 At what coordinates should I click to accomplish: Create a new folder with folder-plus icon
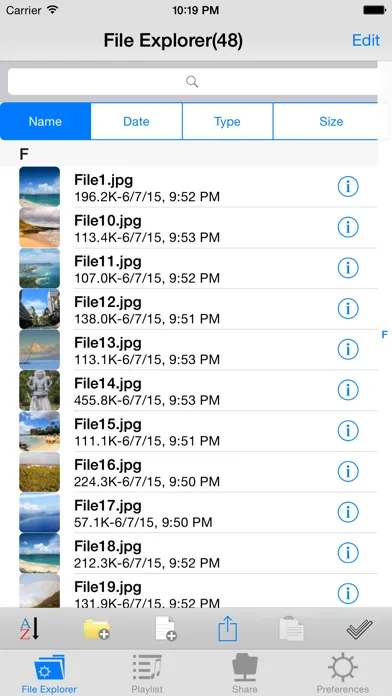pyautogui.click(x=97, y=629)
